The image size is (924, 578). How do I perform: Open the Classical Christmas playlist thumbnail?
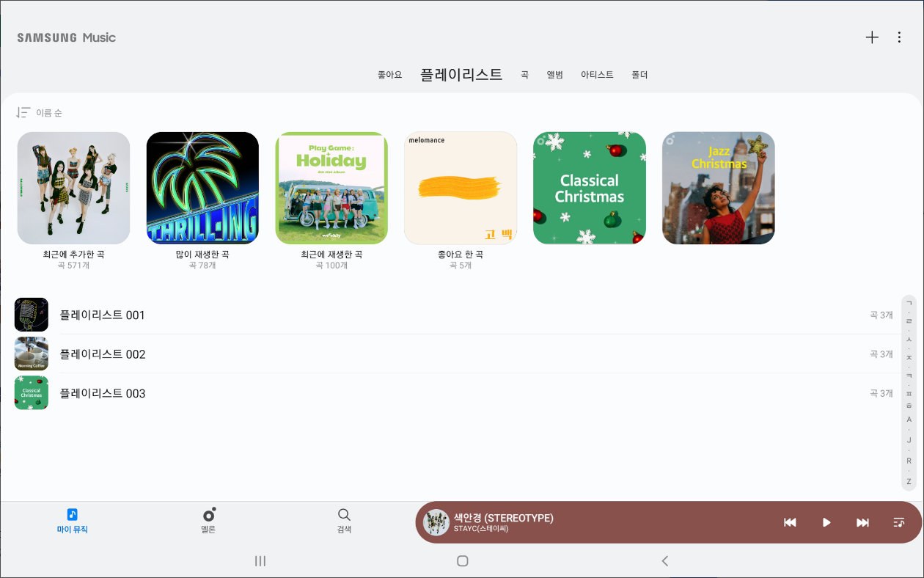click(589, 188)
